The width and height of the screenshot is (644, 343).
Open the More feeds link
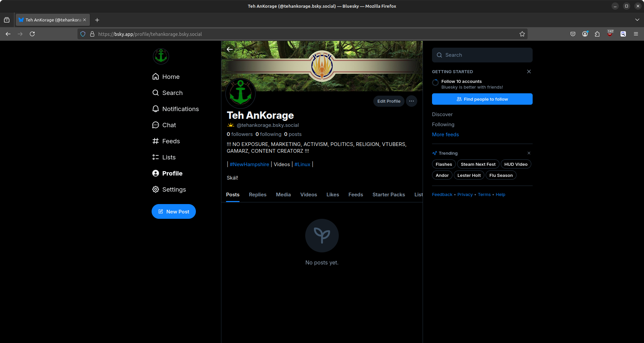pyautogui.click(x=445, y=135)
